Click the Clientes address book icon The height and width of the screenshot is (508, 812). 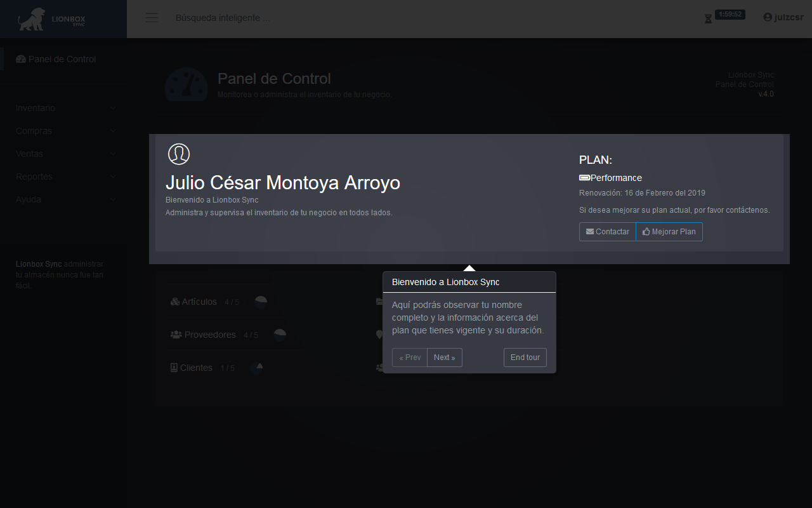pos(174,368)
